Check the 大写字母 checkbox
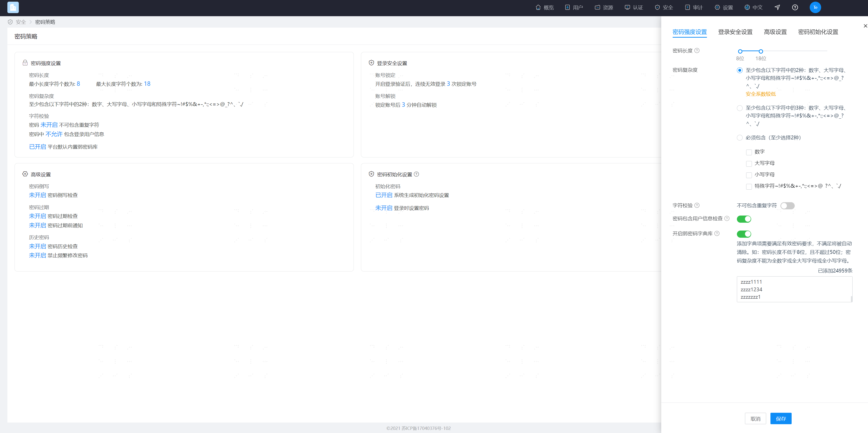The image size is (868, 433). coord(749,164)
